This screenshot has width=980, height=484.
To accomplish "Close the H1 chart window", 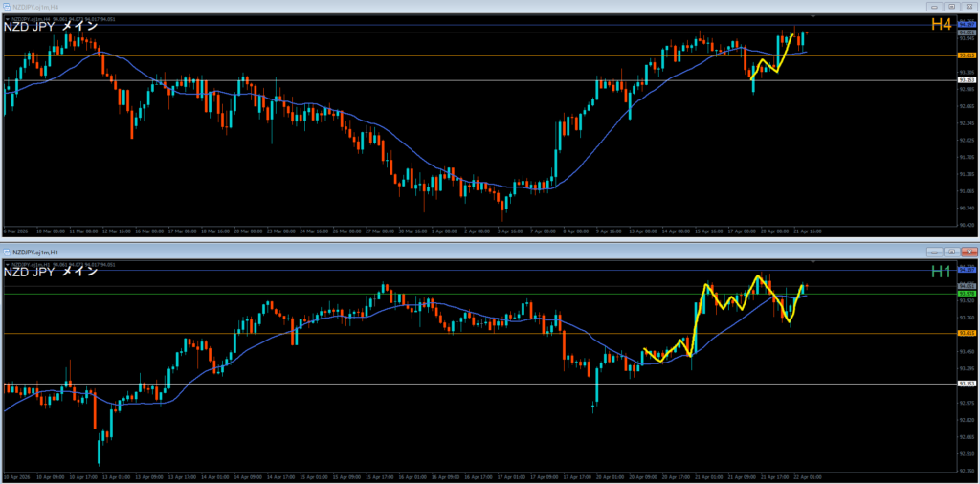I will point(969,251).
